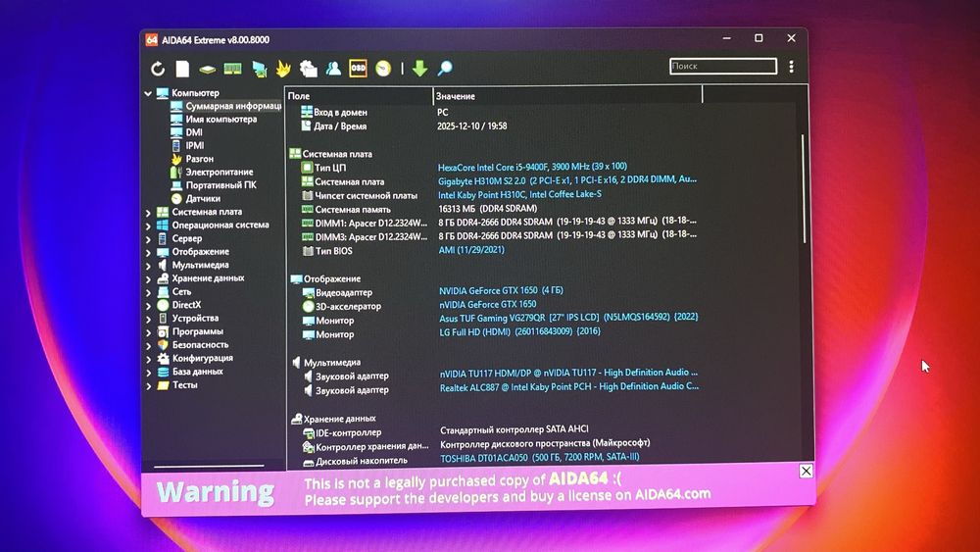Select Программы in the tree
980x552 pixels.
tap(198, 331)
